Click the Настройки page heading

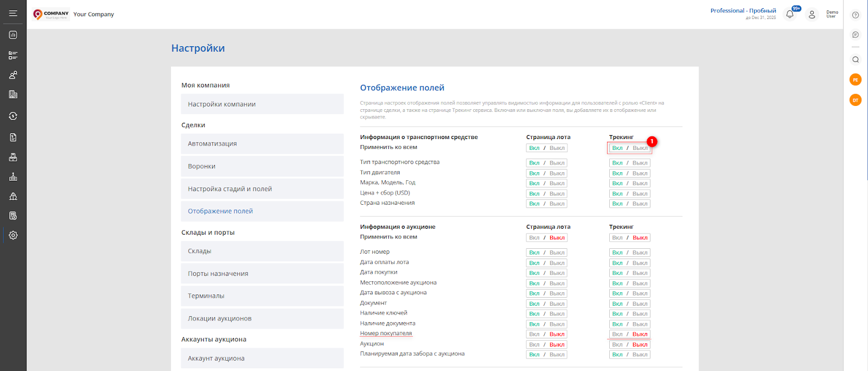[x=198, y=48]
